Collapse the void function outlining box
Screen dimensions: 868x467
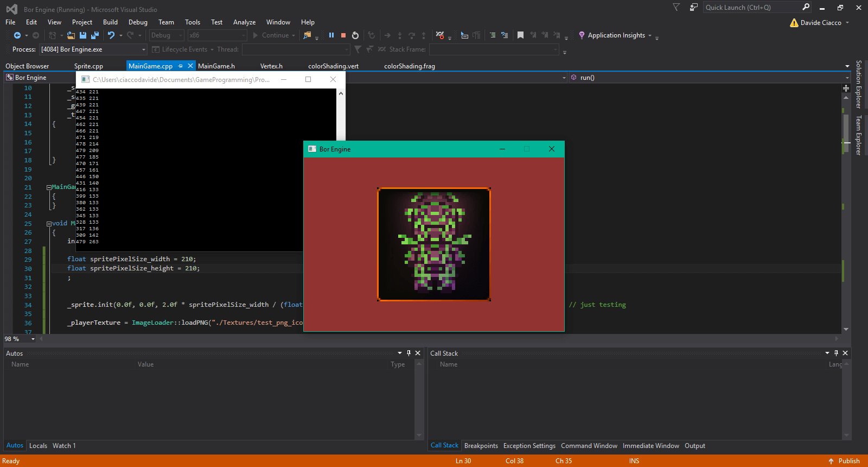tap(49, 224)
